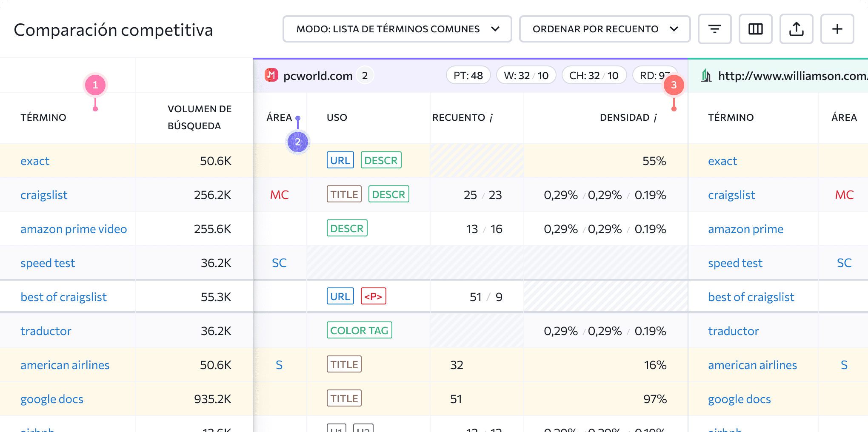Open speed test term under williamson
Viewport: 868px width, 432px height.
click(x=735, y=263)
